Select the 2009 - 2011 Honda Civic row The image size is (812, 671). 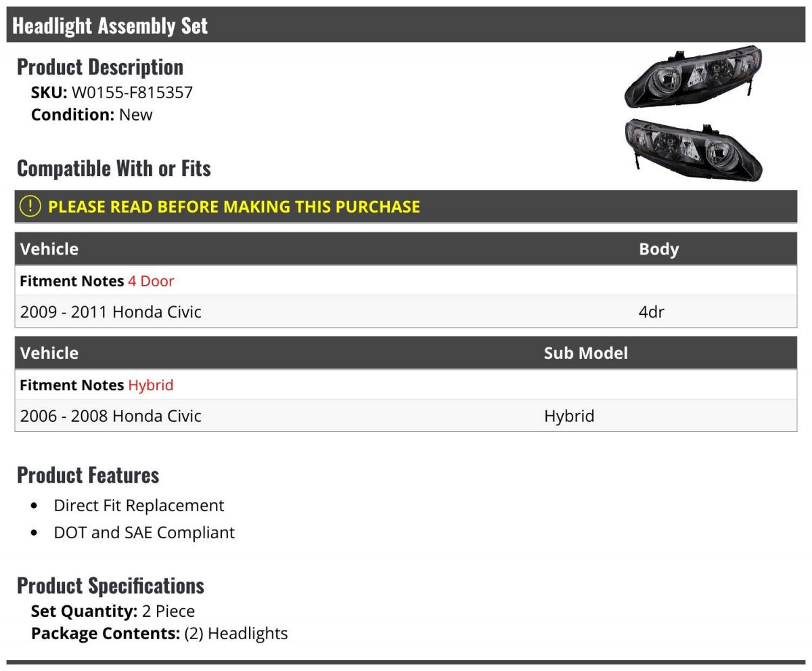pos(406,311)
